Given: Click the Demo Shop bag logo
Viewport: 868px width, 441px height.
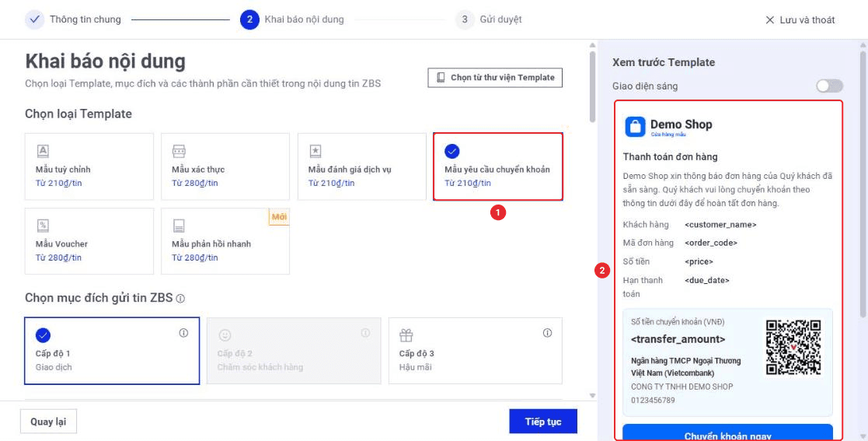Looking at the screenshot, I should pos(635,126).
